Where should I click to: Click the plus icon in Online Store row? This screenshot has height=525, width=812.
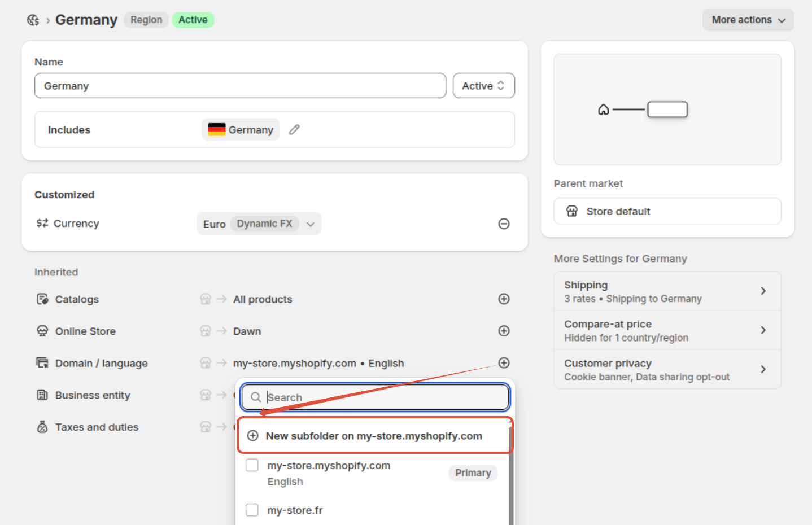[x=504, y=331]
